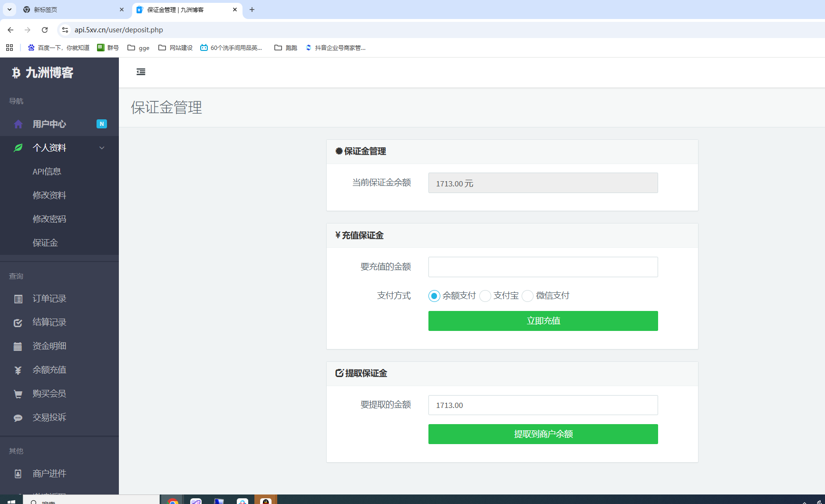Screen dimensions: 825x504
Task: Choose 微信支付 payment radio button
Action: pyautogui.click(x=527, y=296)
